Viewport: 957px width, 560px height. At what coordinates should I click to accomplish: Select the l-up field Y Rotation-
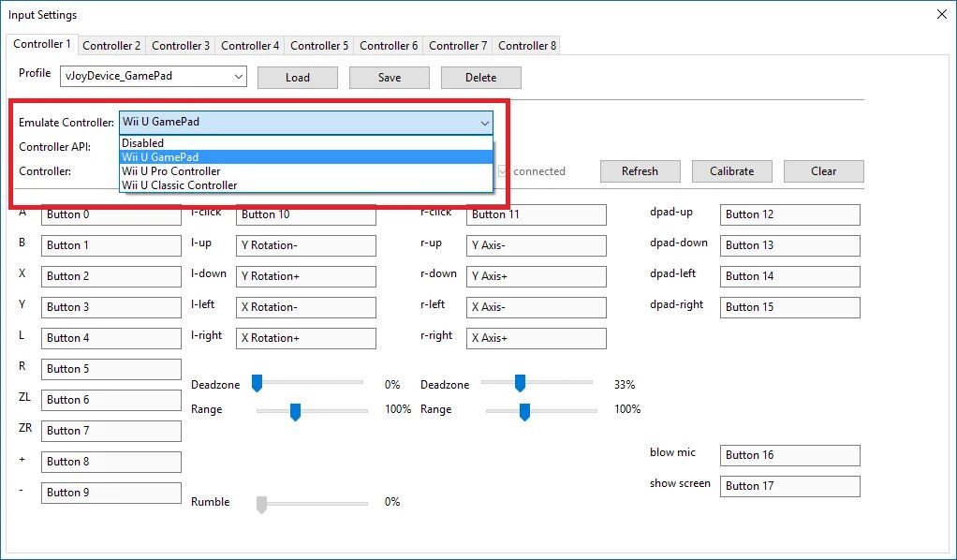click(x=306, y=245)
